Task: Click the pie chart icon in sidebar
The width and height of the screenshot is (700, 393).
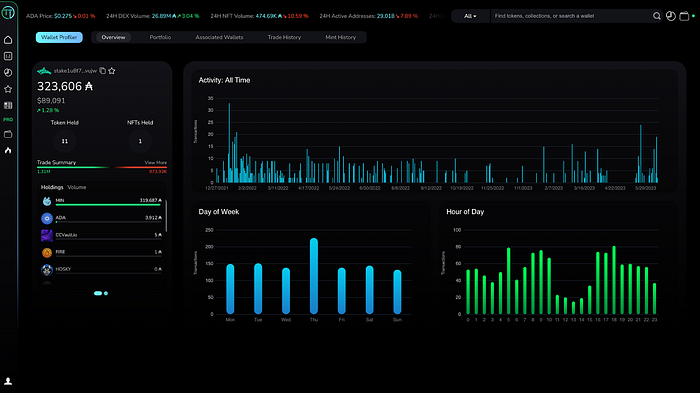Action: (x=8, y=72)
